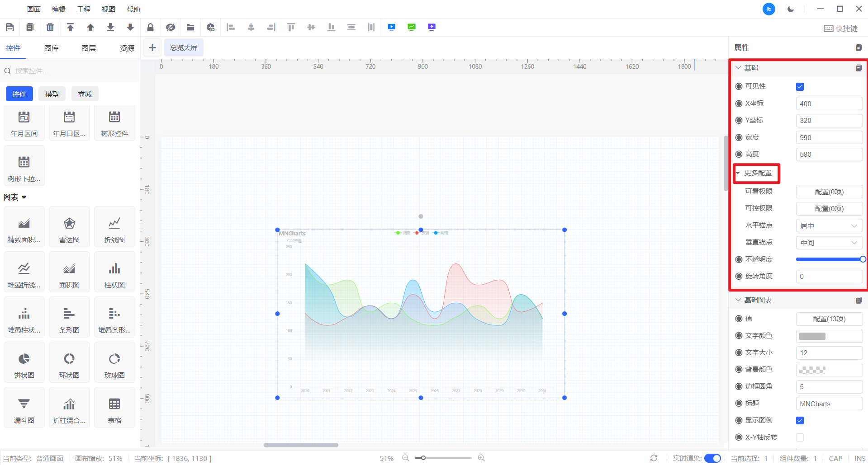Open 值 configuration (13项) button
The width and height of the screenshot is (868, 465).
[x=829, y=319]
